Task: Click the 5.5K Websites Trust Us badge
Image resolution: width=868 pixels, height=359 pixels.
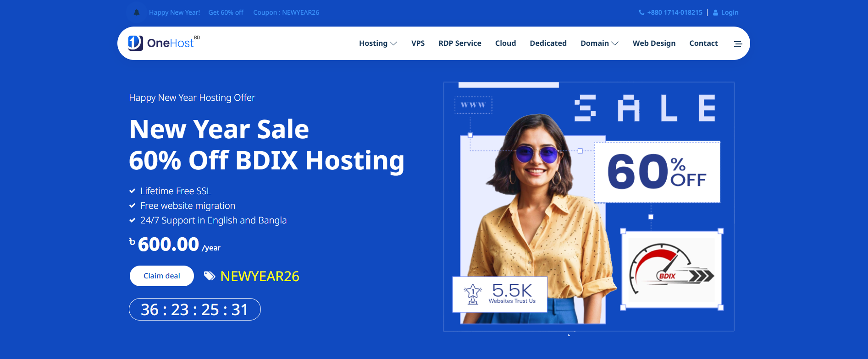Action: tap(500, 294)
